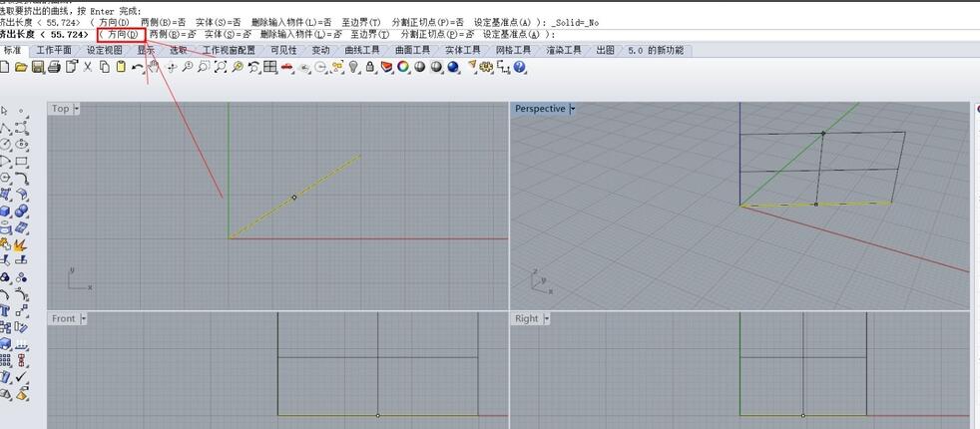
Task: Switch to the 工作平面 toolbar tab
Action: (54, 50)
